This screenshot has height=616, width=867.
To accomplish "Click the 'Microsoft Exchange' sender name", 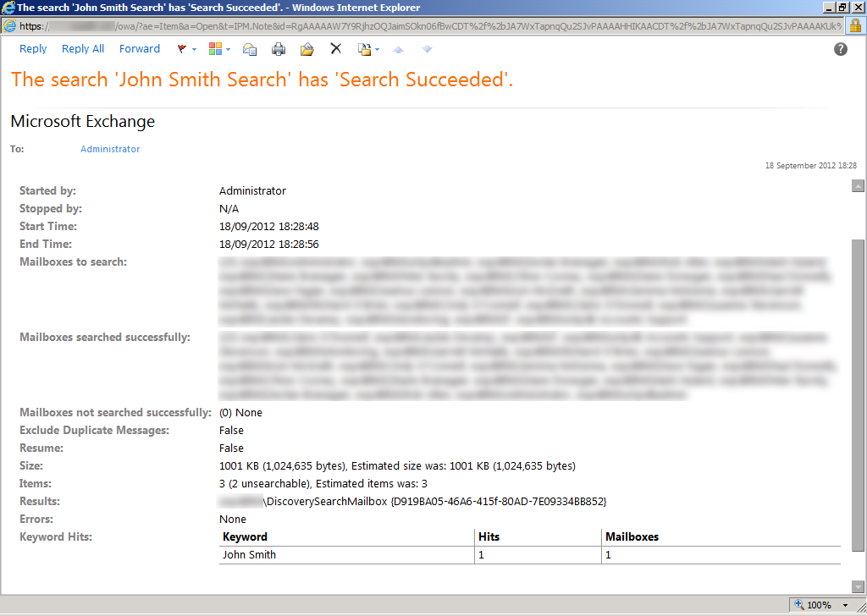I will click(x=83, y=122).
